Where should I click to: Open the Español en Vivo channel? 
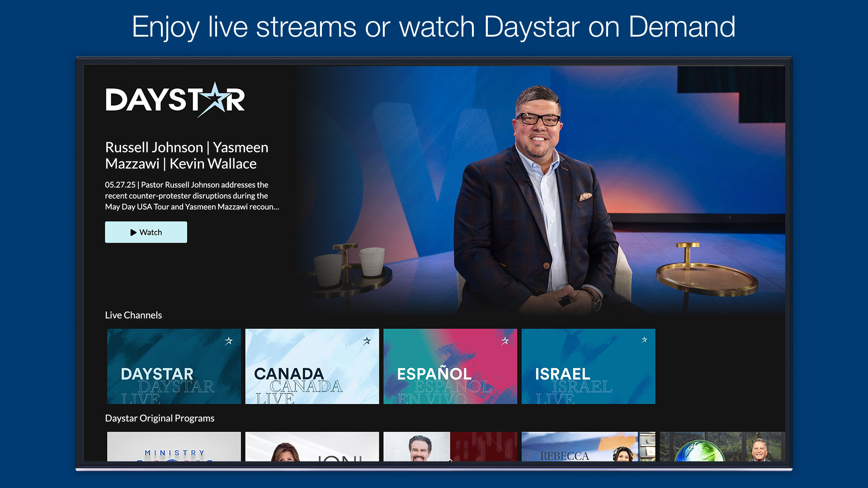point(450,366)
